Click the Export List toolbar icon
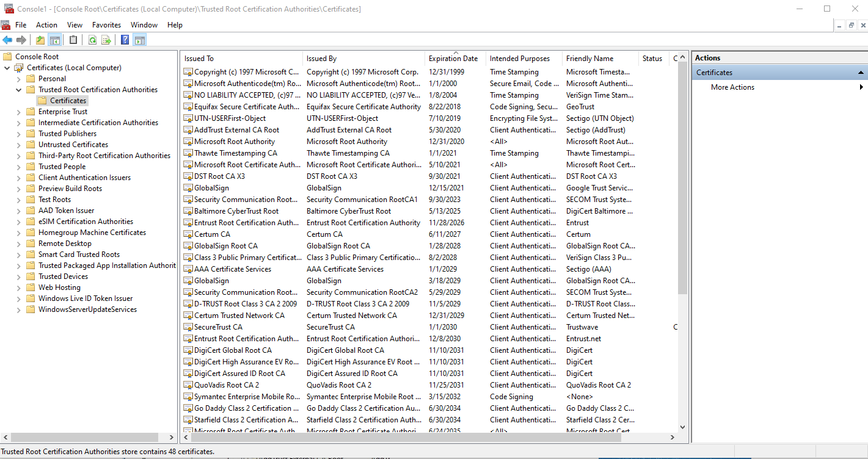Viewport: 868px width, 459px height. [x=106, y=39]
